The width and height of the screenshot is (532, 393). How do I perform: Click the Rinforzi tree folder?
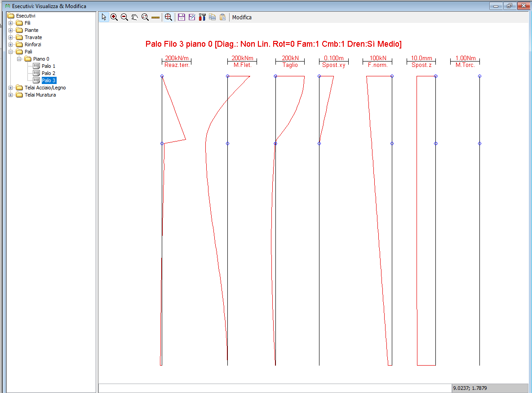point(32,44)
